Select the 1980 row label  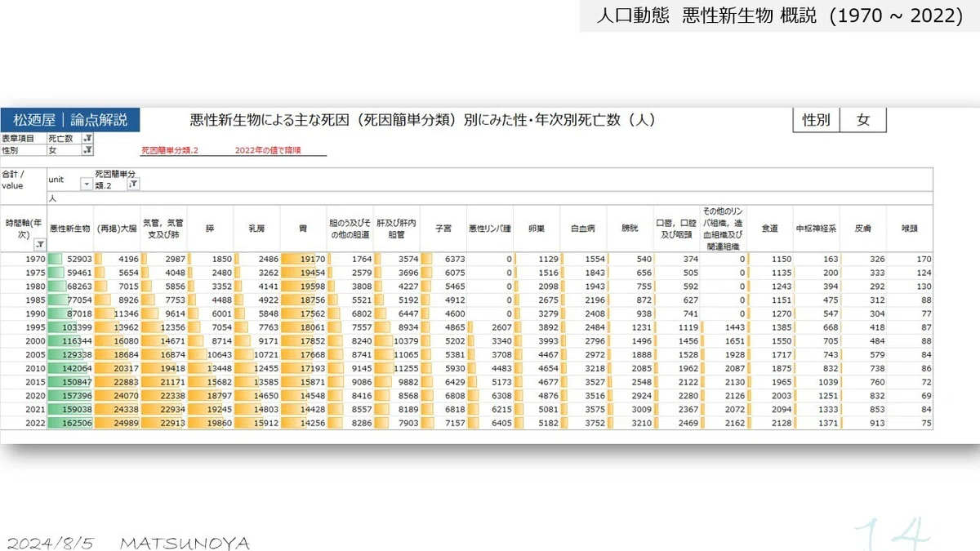click(24, 287)
